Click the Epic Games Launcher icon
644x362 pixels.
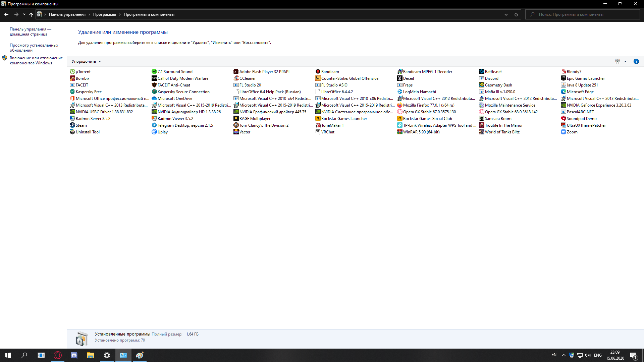(563, 78)
